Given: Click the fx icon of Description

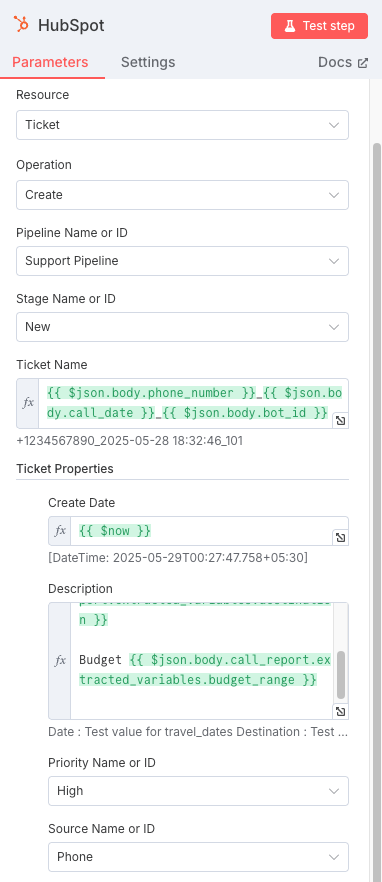Looking at the screenshot, I should pyautogui.click(x=60, y=661).
